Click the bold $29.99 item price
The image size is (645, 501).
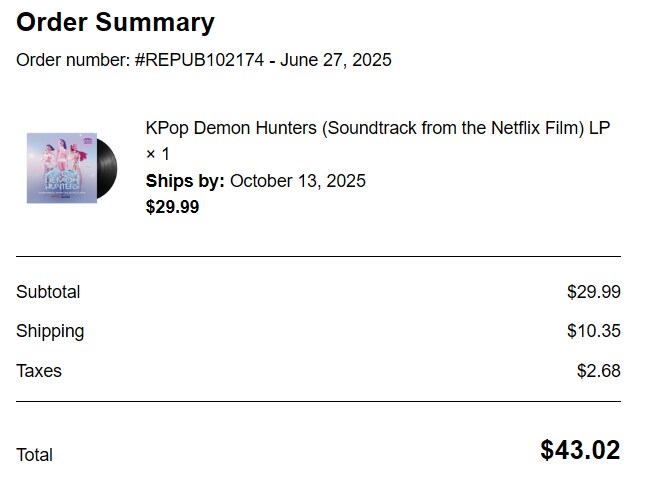pos(172,207)
